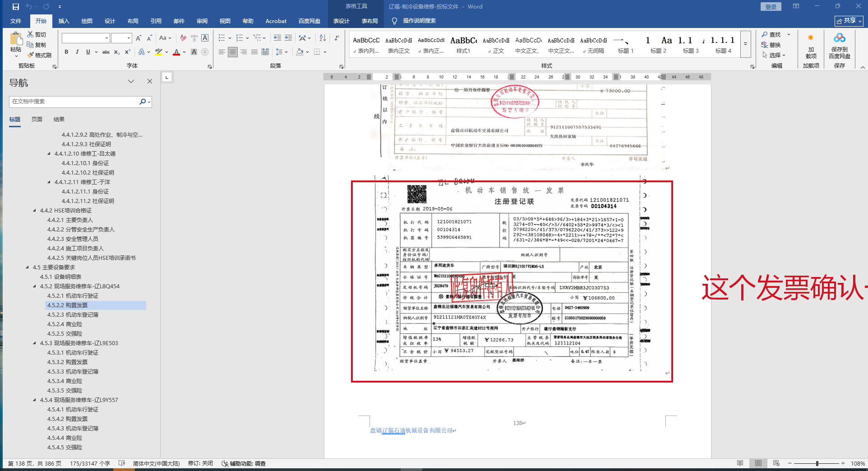Click the 登录 sign-in button
The height and width of the screenshot is (471, 868).
click(x=771, y=7)
